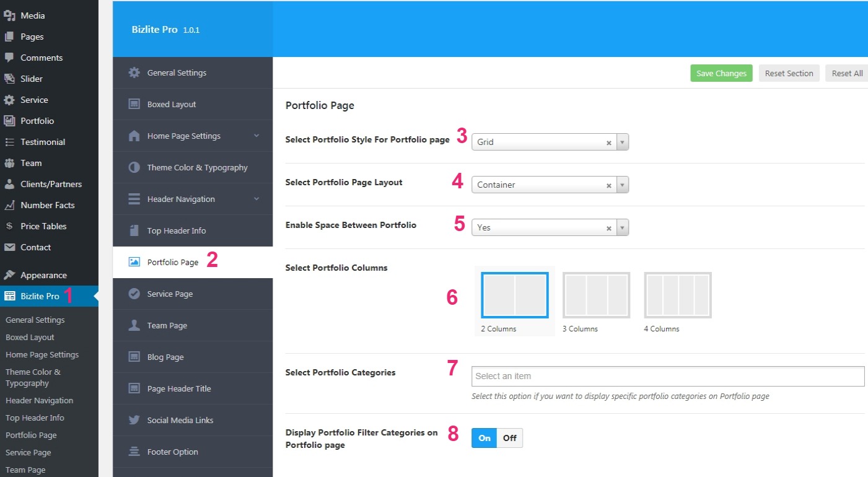
Task: Click the Pages menu icon
Action: (x=9, y=37)
